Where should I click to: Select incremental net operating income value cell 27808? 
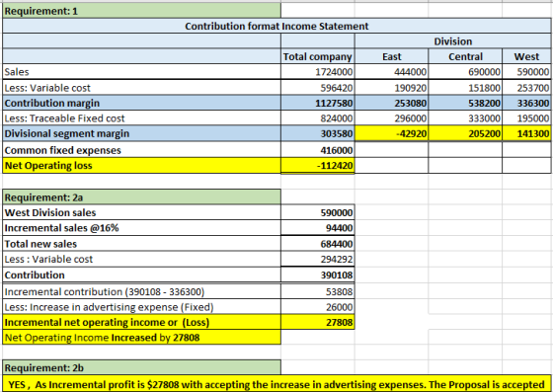318,322
